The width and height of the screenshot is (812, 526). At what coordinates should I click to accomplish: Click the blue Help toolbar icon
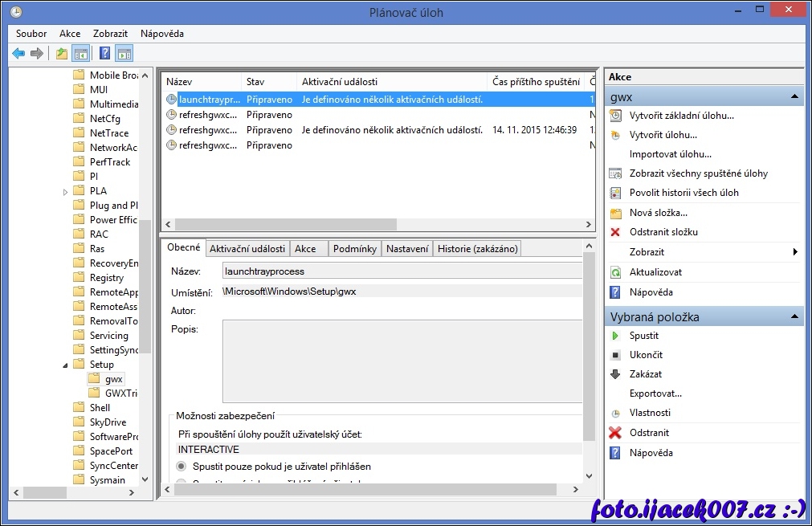pos(104,54)
